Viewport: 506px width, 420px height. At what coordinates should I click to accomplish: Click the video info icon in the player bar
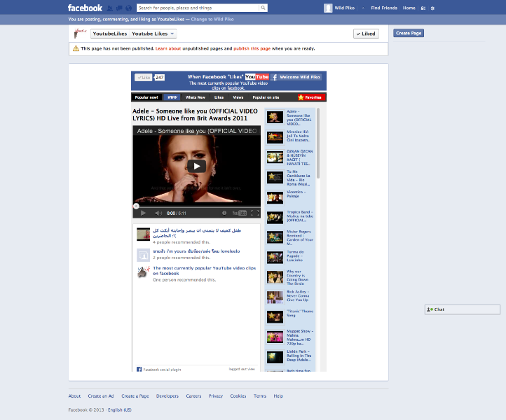click(224, 213)
